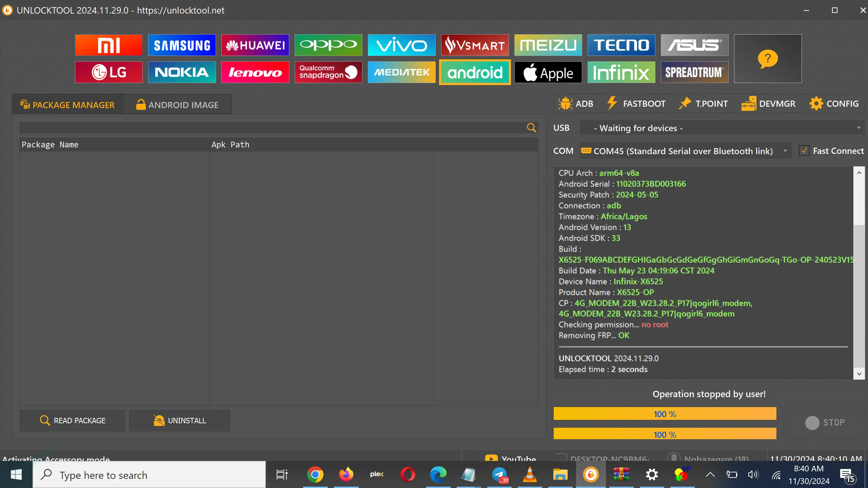
Task: Open the Qualcomm Snapdragon section
Action: (328, 72)
